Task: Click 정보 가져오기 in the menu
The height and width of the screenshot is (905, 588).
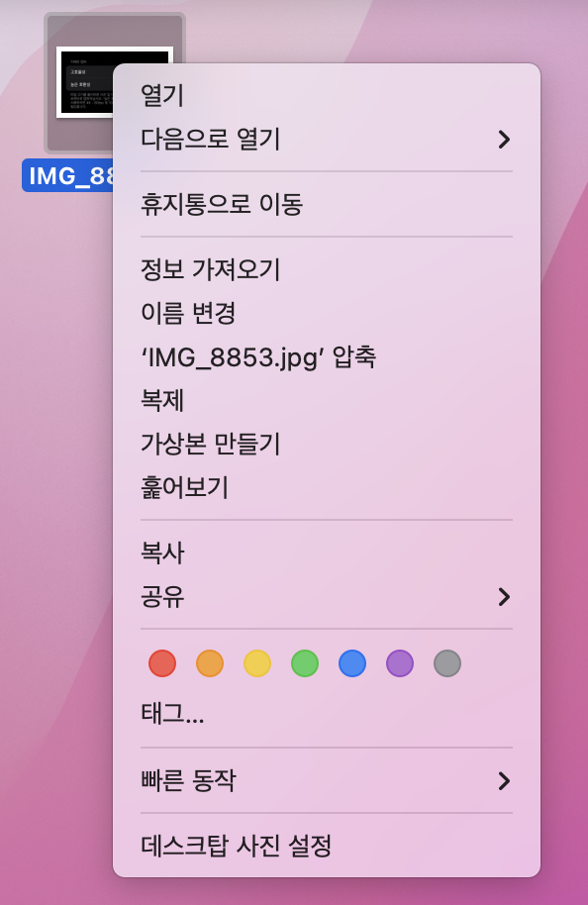Action: click(x=327, y=269)
